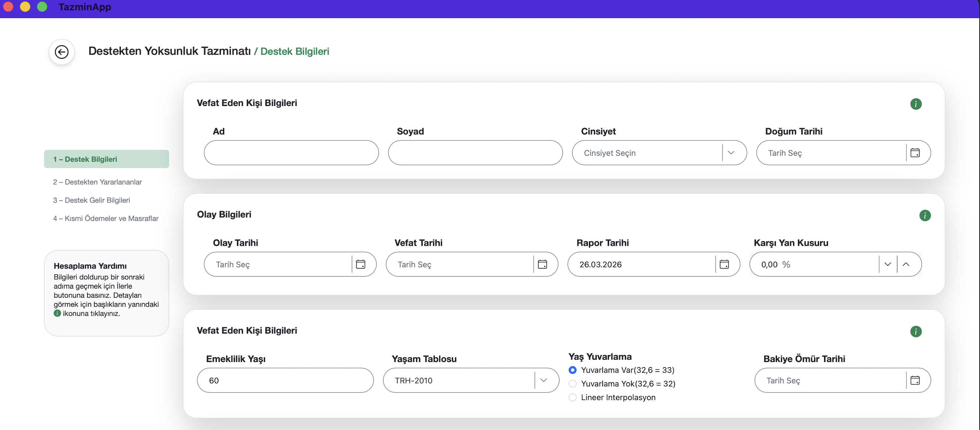Image resolution: width=980 pixels, height=430 pixels.
Task: Click the Ad text input field
Action: [x=291, y=153]
